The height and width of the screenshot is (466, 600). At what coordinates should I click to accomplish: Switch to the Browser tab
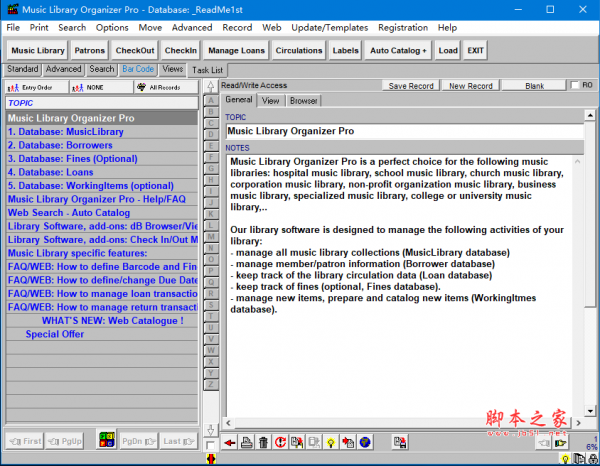pos(303,100)
